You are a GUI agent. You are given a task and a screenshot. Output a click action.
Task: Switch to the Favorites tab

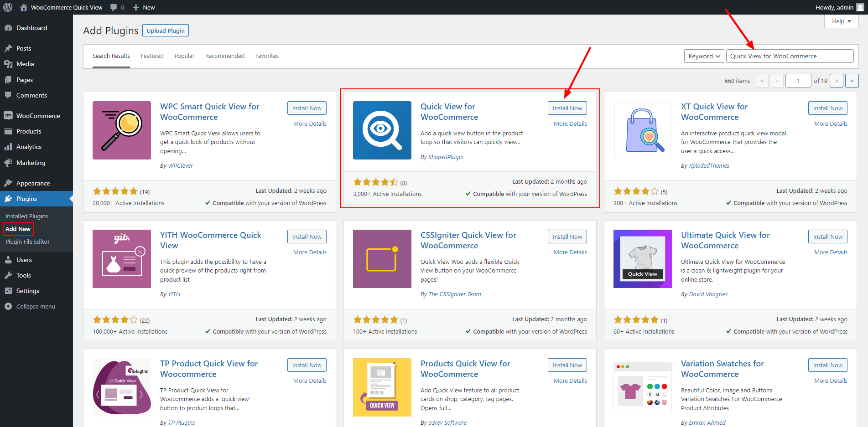(267, 56)
